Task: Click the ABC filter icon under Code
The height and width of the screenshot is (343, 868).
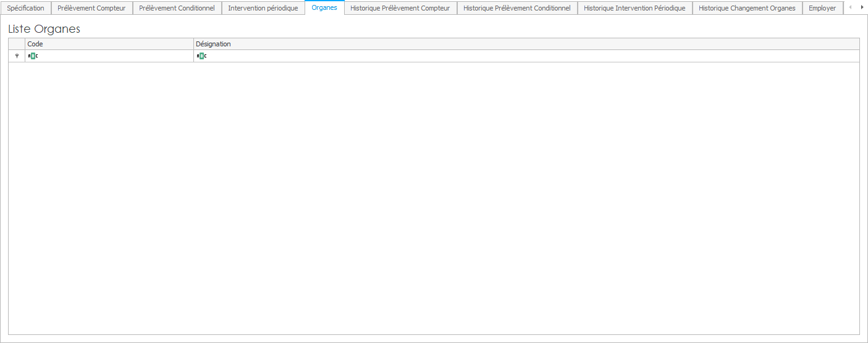Action: [x=33, y=56]
